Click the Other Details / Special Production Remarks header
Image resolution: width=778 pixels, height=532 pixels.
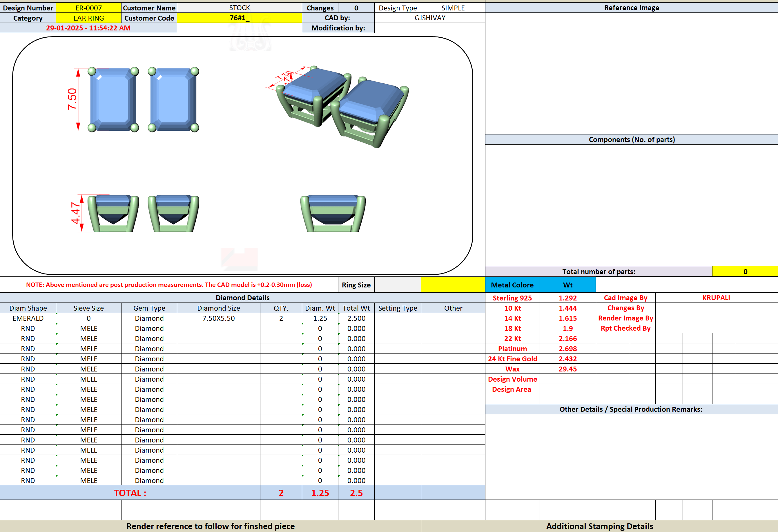point(631,409)
